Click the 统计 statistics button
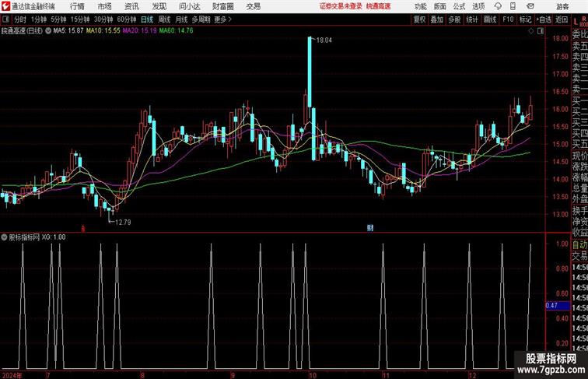 (x=472, y=19)
